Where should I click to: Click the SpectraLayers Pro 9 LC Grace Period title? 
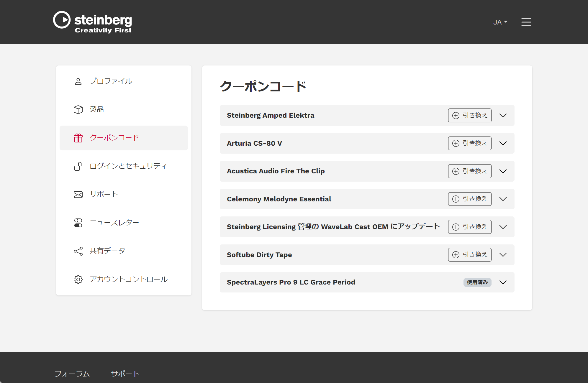[x=291, y=282]
